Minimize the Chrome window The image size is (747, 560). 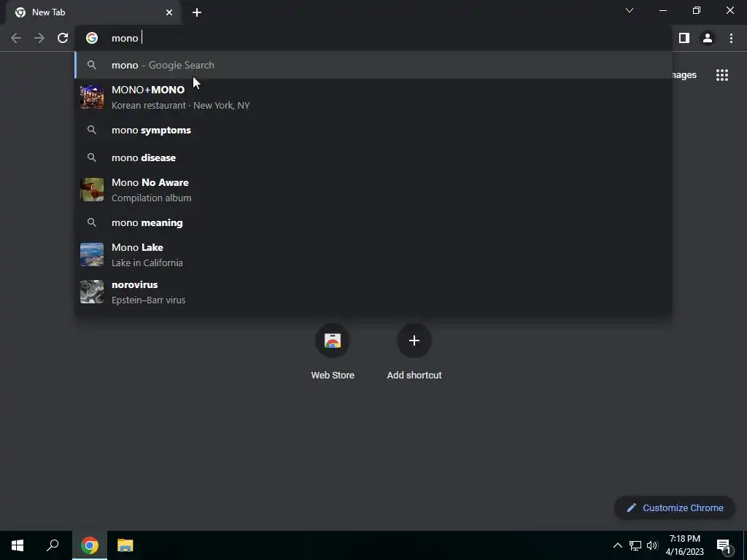pyautogui.click(x=663, y=10)
